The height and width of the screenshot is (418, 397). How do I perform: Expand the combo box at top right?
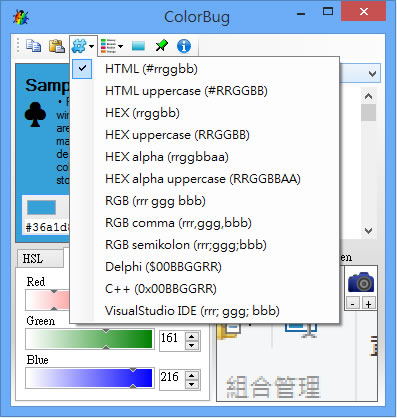click(372, 73)
